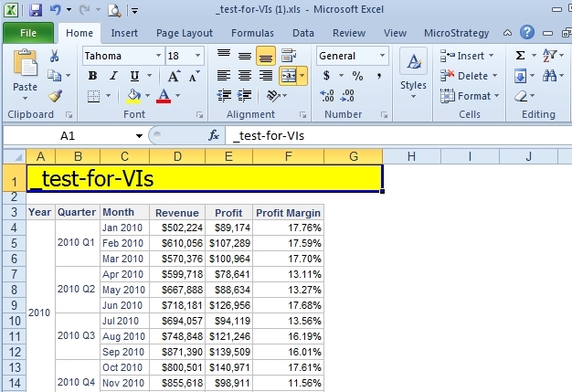Screen dimensions: 572x392
Task: Click the Paste button
Action: 25,73
